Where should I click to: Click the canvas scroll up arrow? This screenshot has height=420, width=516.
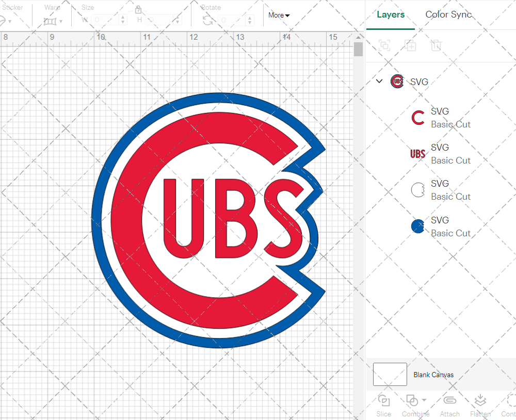pyautogui.click(x=359, y=37)
